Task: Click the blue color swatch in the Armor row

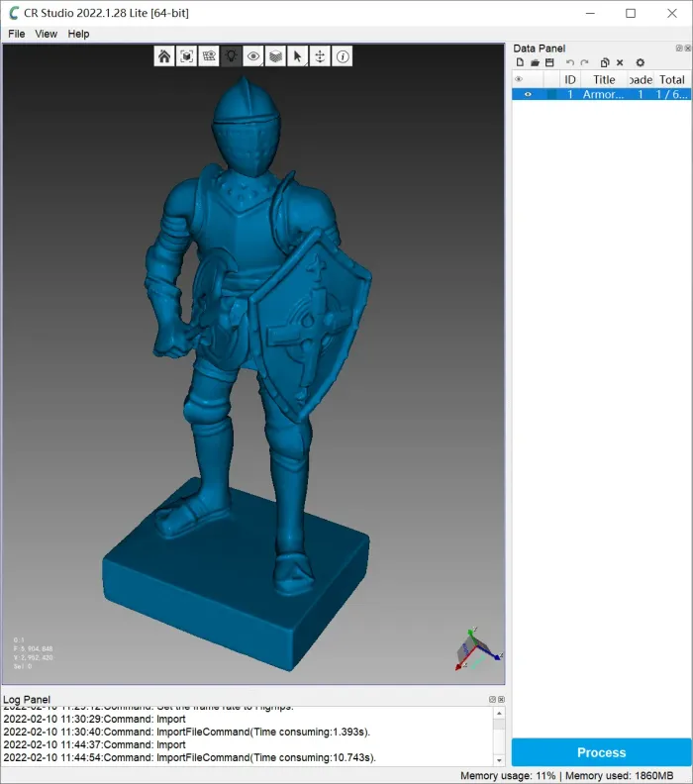Action: coord(552,94)
